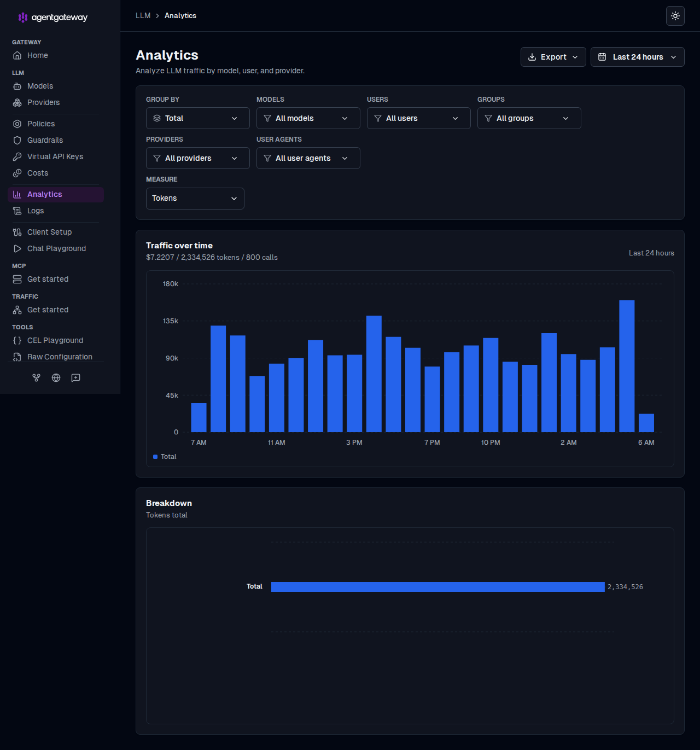Click the Policies target icon
Screen dimensions: 700x750
[x=17, y=124]
